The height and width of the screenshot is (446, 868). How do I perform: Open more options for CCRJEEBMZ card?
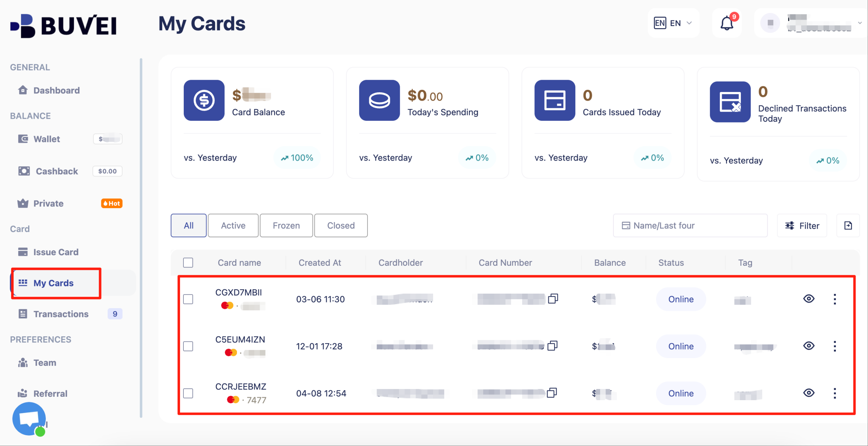[x=835, y=393]
